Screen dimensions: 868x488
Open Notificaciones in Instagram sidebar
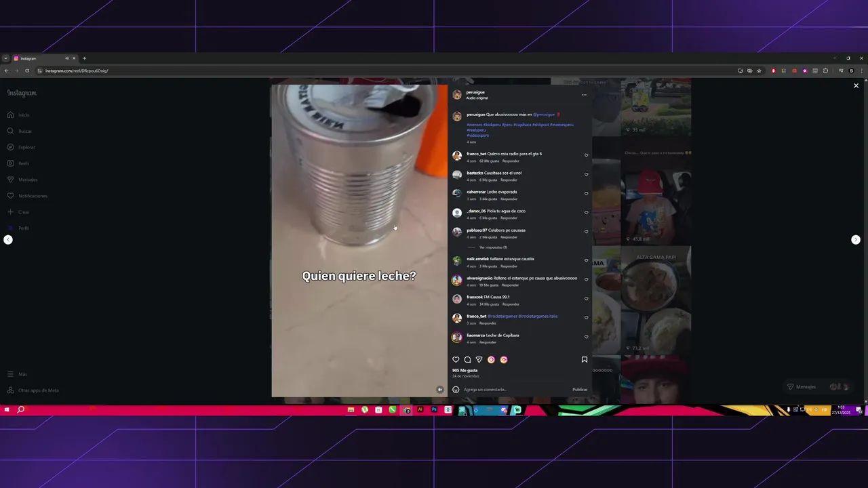coord(27,196)
